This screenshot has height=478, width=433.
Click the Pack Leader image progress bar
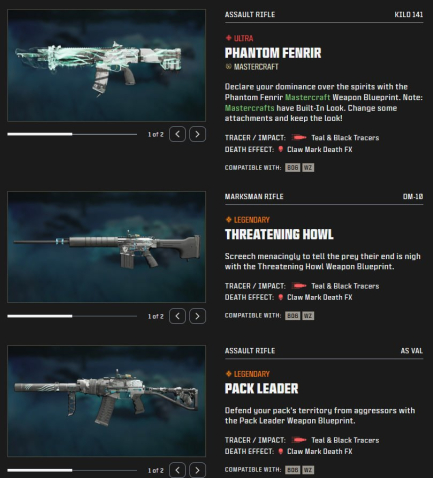click(x=72, y=470)
